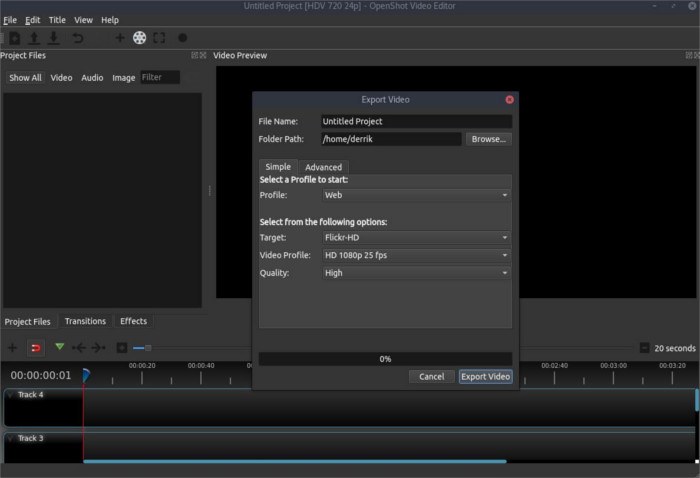
Task: Open the Profile dropdown showing Web
Action: (417, 195)
